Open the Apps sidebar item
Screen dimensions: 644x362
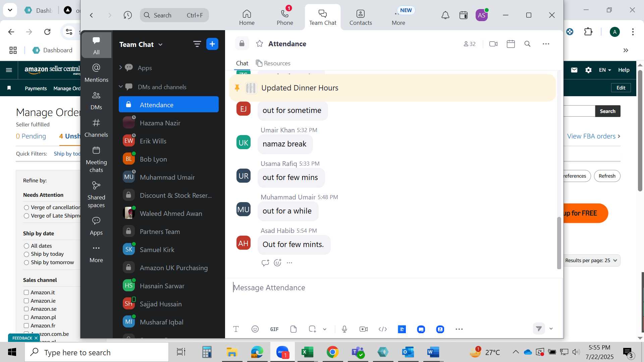tap(96, 226)
